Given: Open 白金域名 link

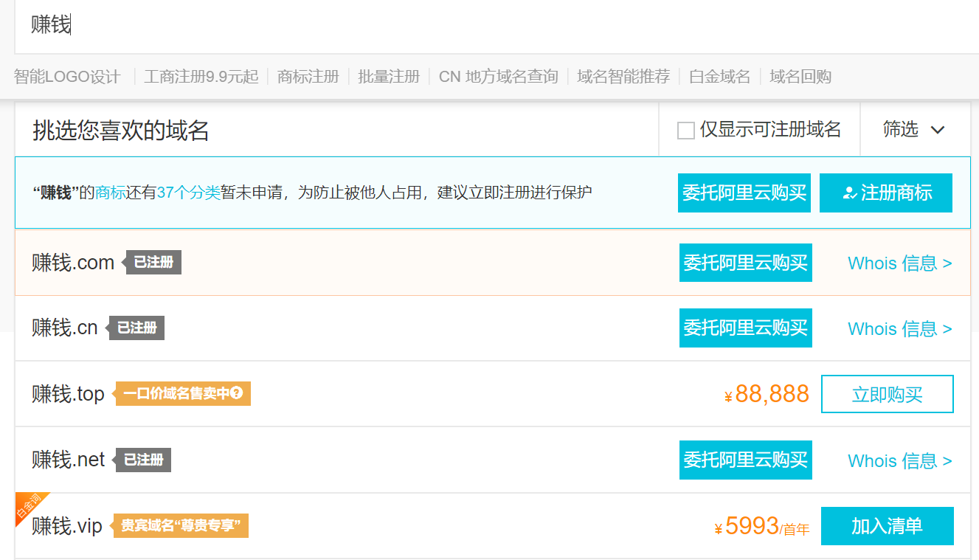Looking at the screenshot, I should click(x=719, y=77).
